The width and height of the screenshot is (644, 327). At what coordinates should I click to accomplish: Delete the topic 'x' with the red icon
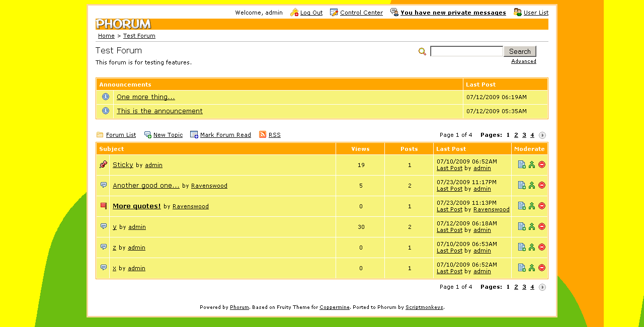(x=542, y=268)
